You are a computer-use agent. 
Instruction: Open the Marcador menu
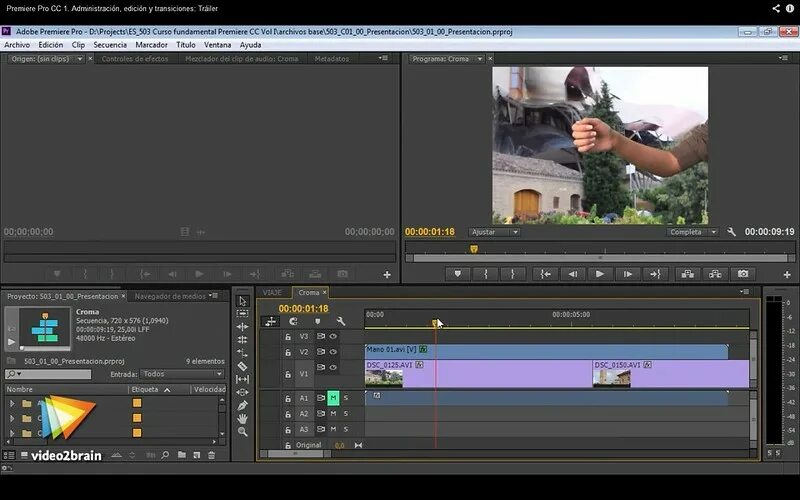point(152,45)
